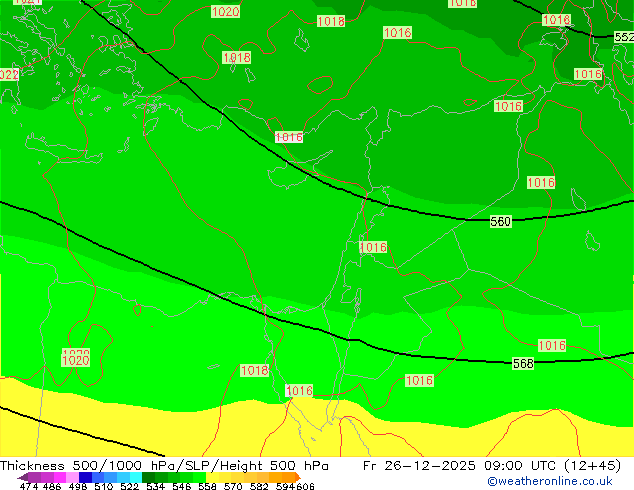Click the white-background 1016 label above Cyprus
The width and height of the screenshot is (634, 490).
point(289,137)
